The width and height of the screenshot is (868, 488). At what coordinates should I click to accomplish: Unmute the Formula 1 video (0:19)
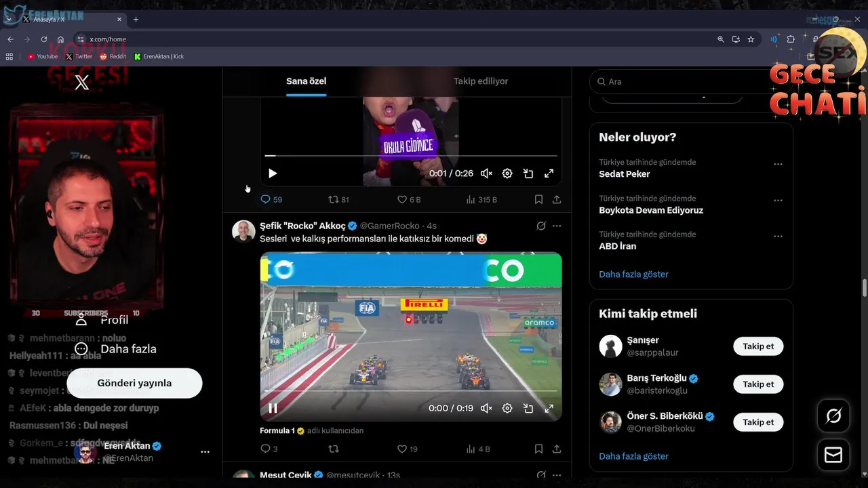click(486, 408)
